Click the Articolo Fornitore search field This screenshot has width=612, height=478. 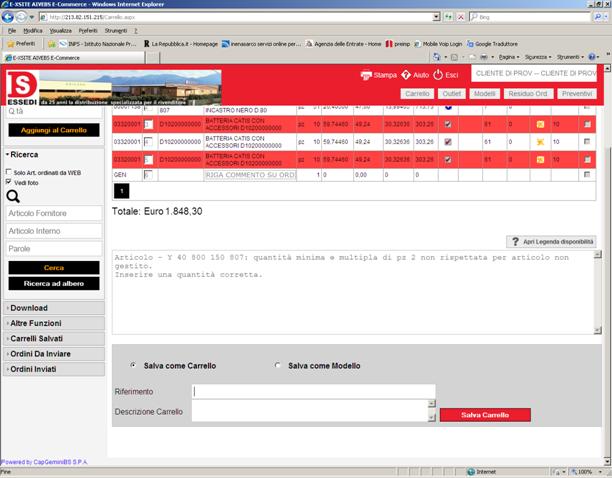coord(52,213)
